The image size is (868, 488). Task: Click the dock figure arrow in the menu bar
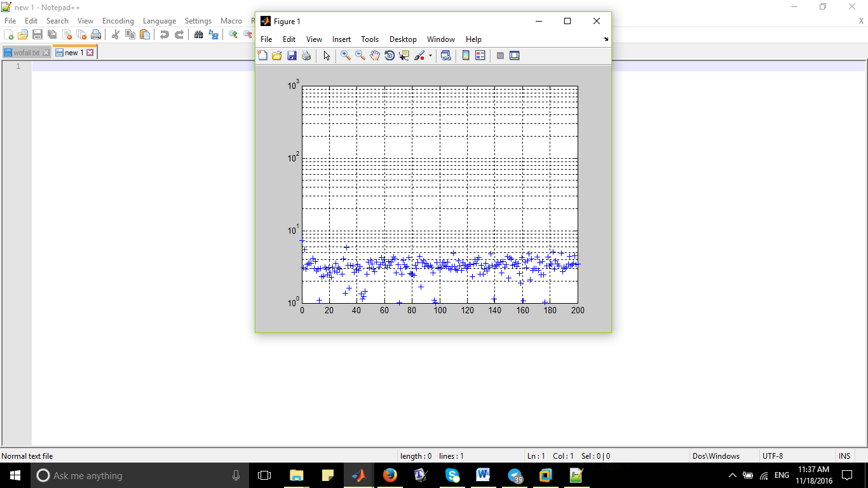(606, 39)
